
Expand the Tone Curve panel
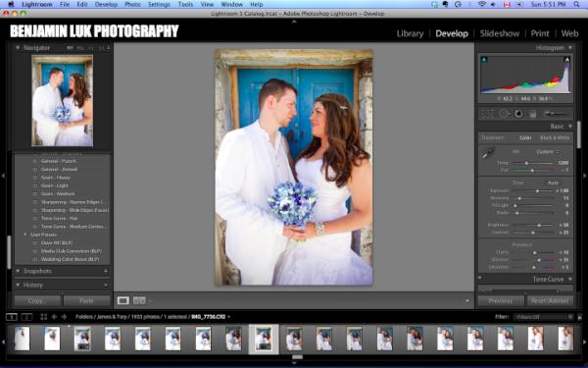point(570,279)
